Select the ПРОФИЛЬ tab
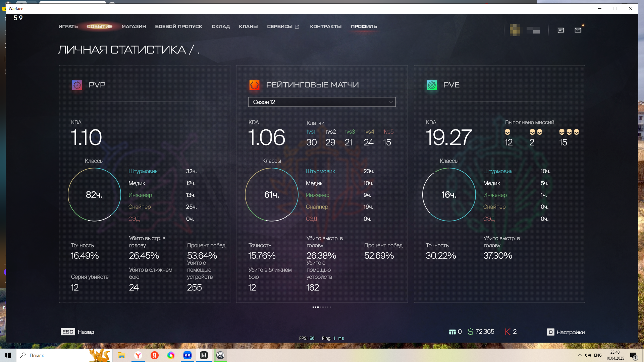644x362 pixels. point(364,26)
